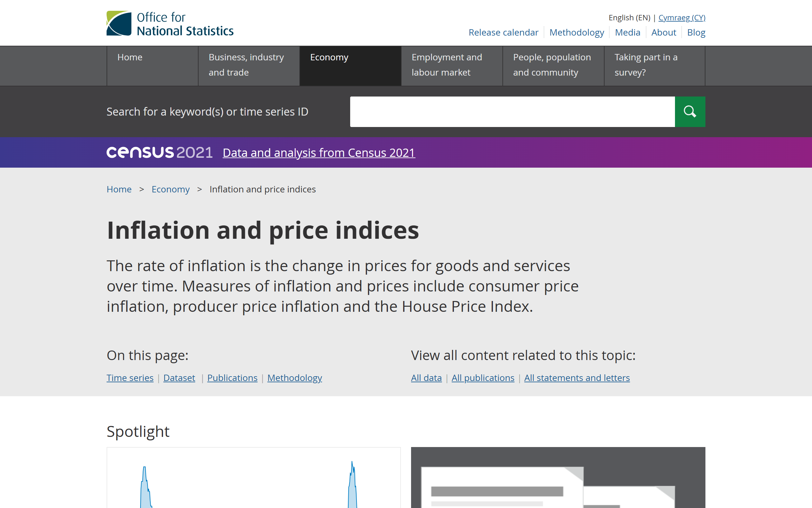Click the Census 2021 logo in banner
Screen dimensions: 812x508
click(159, 152)
